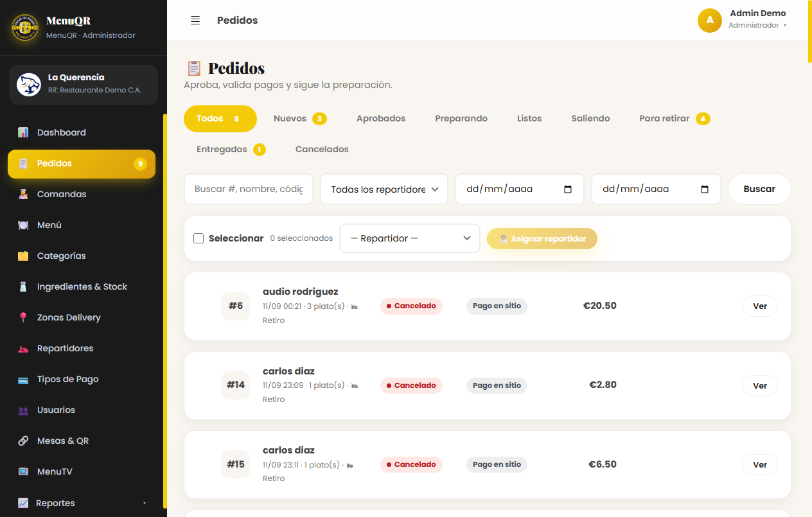812x517 pixels.
Task: Click the second dd/mm/aaaa date field
Action: pyautogui.click(x=656, y=189)
